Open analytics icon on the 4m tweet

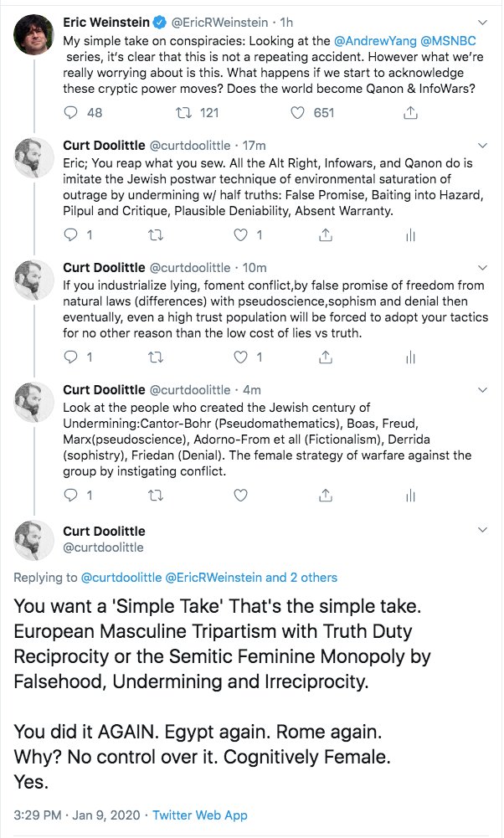pyautogui.click(x=410, y=496)
